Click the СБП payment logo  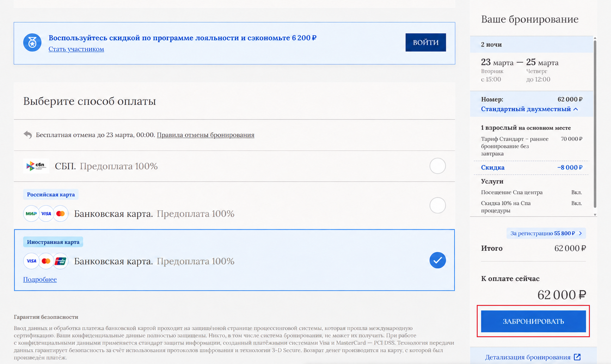click(36, 166)
